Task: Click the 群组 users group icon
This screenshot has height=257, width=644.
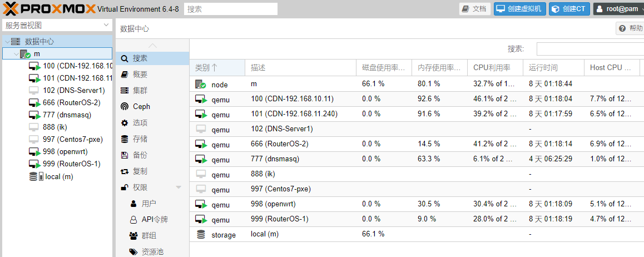Action: tap(133, 236)
